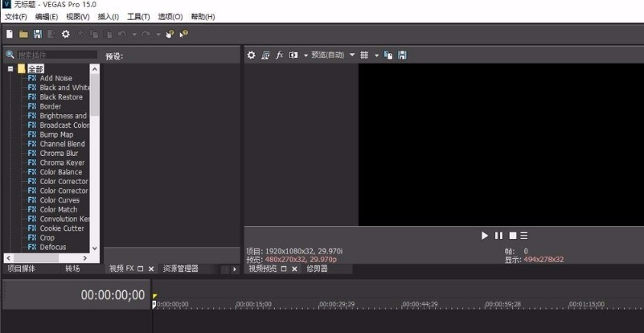Open Video Output FX (fx) icon
644x333 pixels.
(x=279, y=55)
